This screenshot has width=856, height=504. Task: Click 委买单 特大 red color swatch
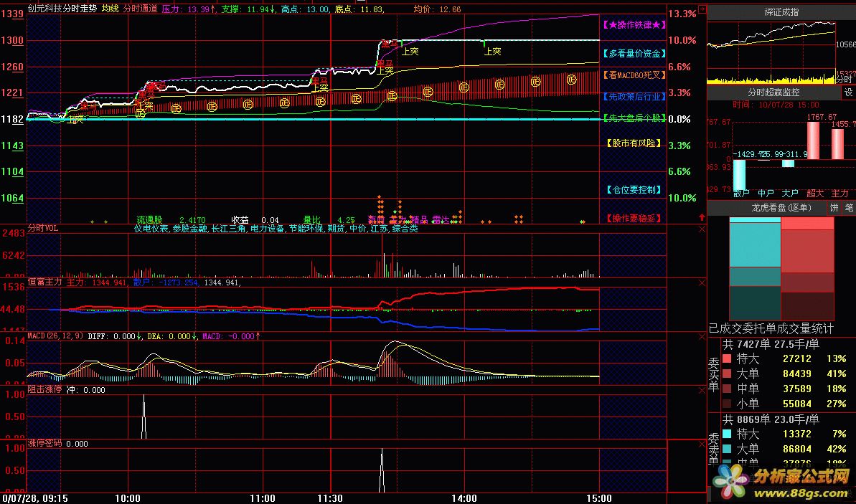[727, 359]
